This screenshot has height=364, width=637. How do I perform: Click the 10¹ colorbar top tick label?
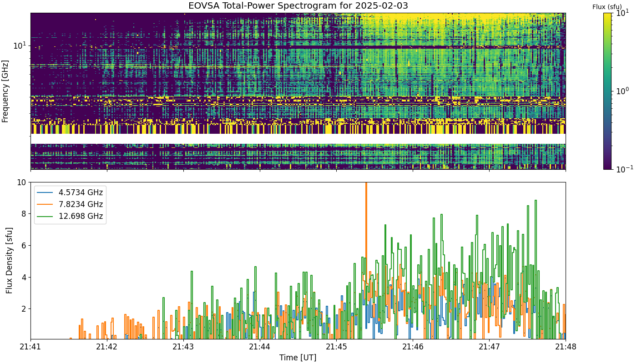pos(622,13)
